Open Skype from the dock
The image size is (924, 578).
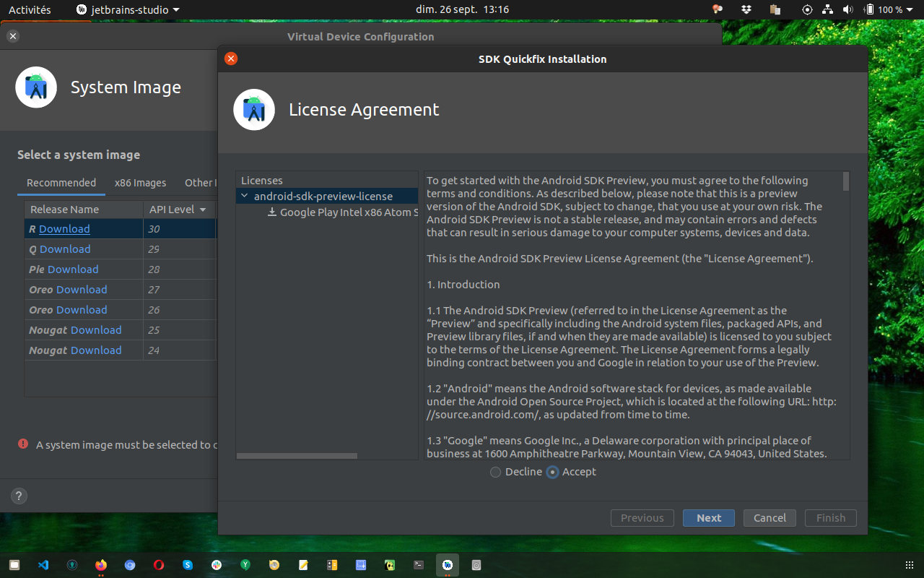point(188,565)
